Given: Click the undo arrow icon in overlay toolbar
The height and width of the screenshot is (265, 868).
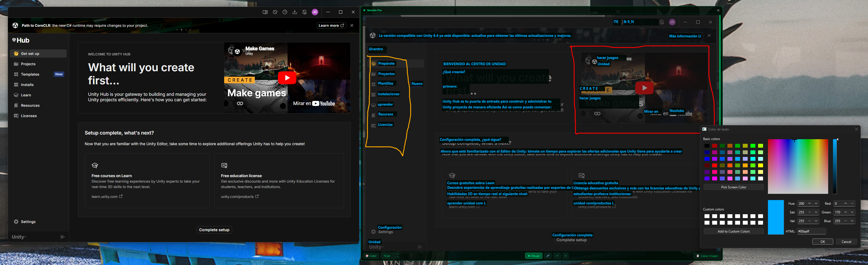Looking at the screenshot, I should pos(557,256).
